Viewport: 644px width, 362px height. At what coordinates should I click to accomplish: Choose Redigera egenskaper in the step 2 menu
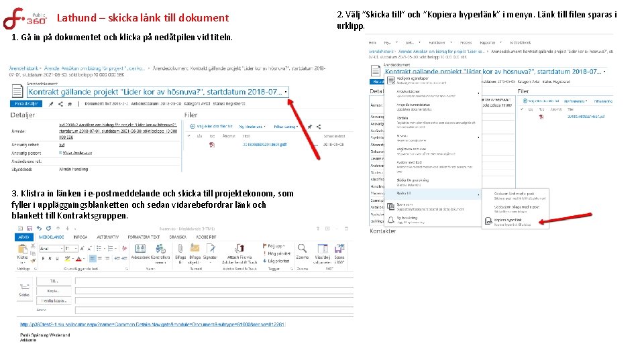433,80
